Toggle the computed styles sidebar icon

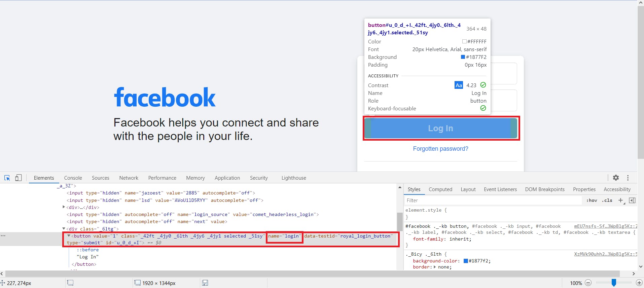(x=632, y=200)
